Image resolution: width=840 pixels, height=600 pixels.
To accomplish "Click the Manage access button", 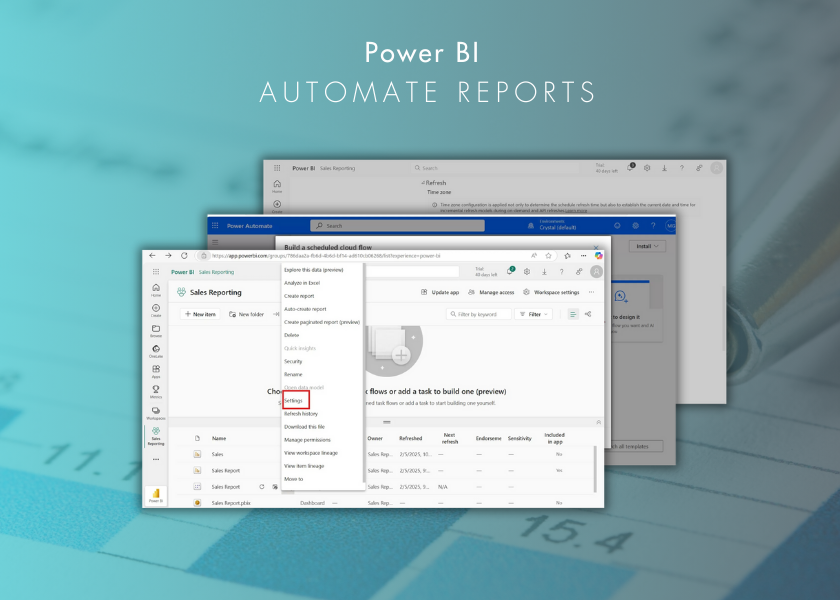I will tap(490, 292).
